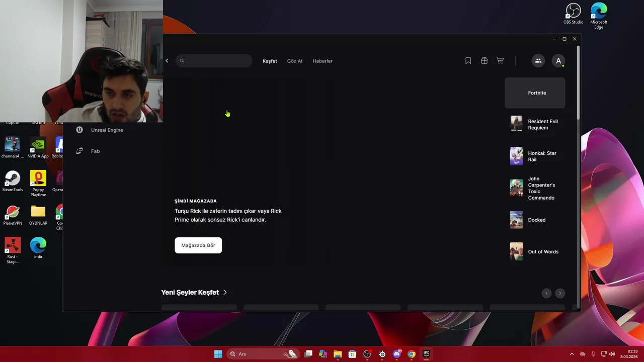Viewport: 644px width, 362px height.
Task: Click the carousel previous arrow
Action: coord(546,293)
